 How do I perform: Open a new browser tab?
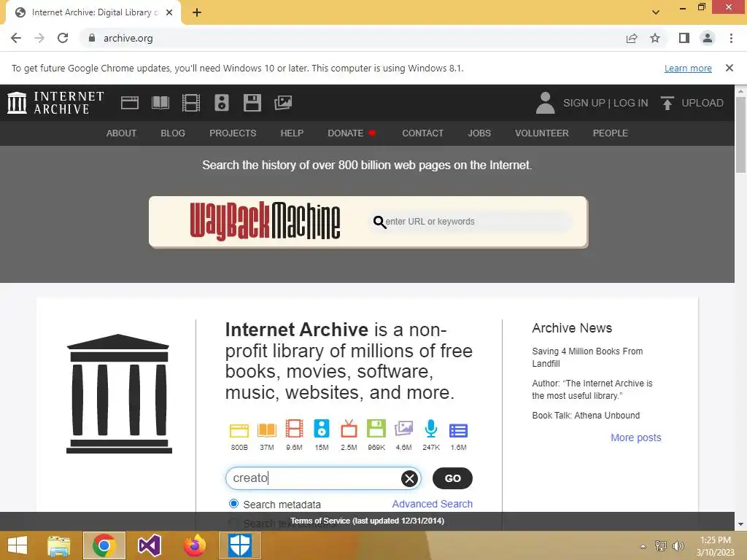(197, 12)
